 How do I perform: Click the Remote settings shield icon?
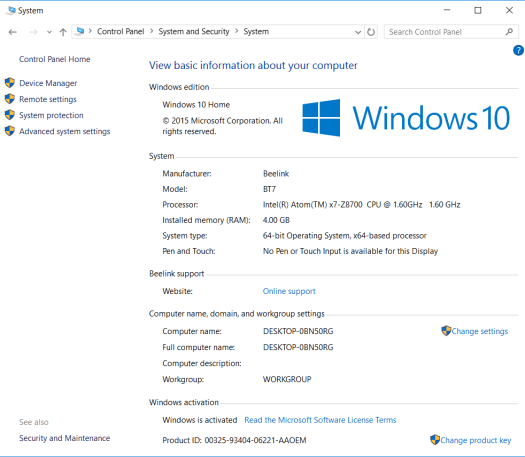(x=10, y=99)
